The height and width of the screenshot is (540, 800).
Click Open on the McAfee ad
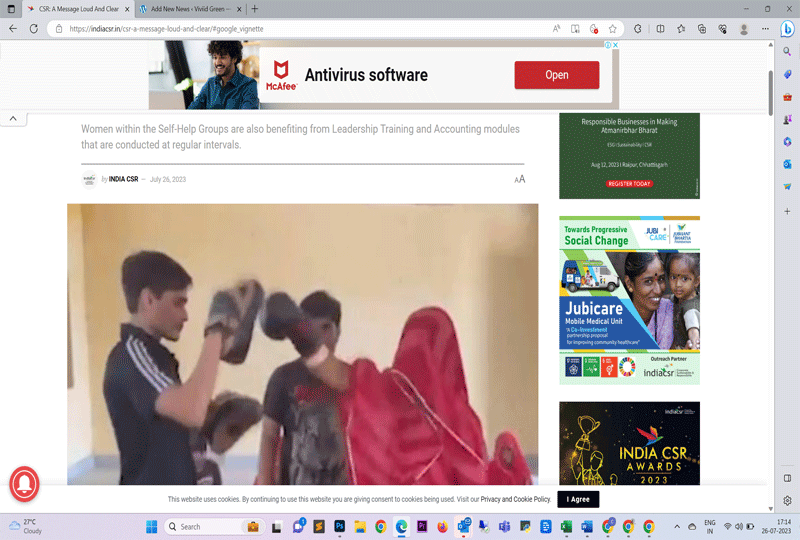click(x=557, y=75)
